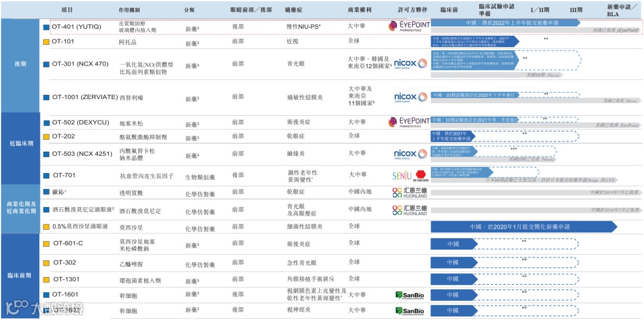Click the III期 column header
644x320 pixels.
pos(576,10)
